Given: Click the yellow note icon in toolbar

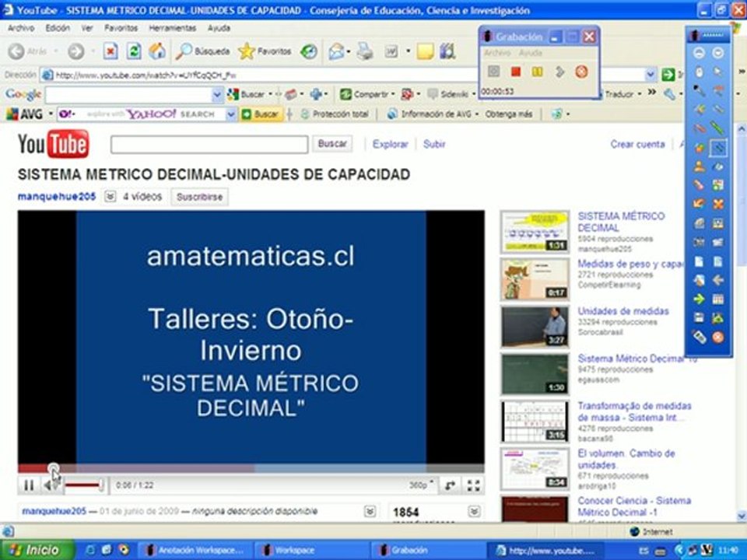Looking at the screenshot, I should pyautogui.click(x=425, y=51).
